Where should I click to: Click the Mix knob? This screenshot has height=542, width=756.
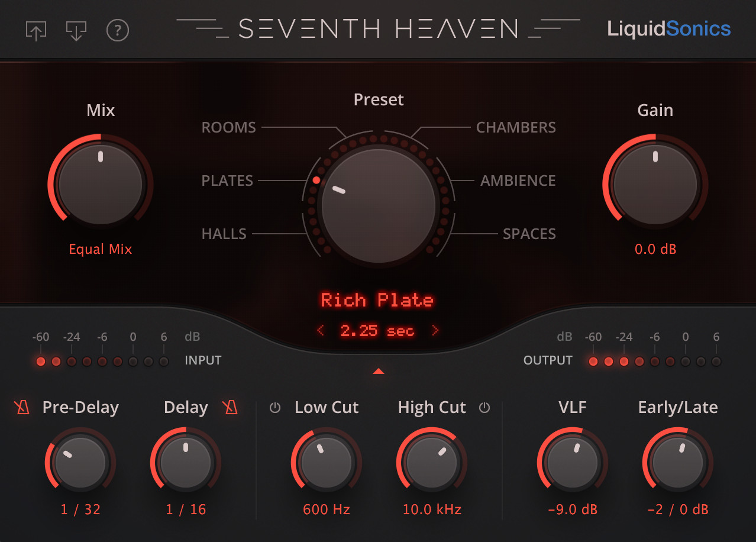point(101,183)
